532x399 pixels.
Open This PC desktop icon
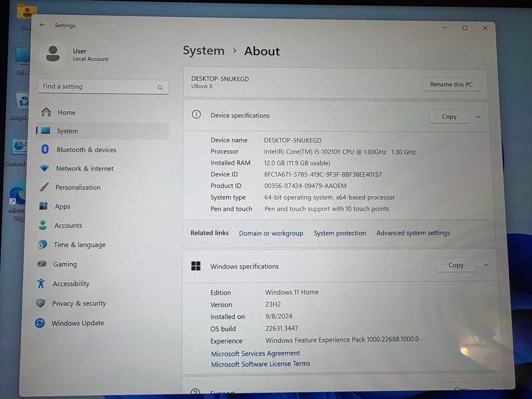click(22, 61)
